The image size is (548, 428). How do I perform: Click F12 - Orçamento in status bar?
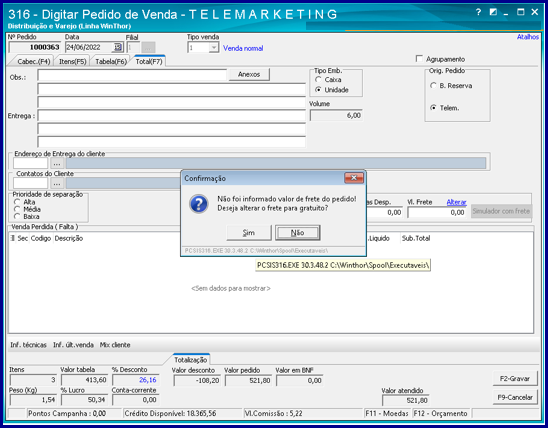pyautogui.click(x=440, y=414)
